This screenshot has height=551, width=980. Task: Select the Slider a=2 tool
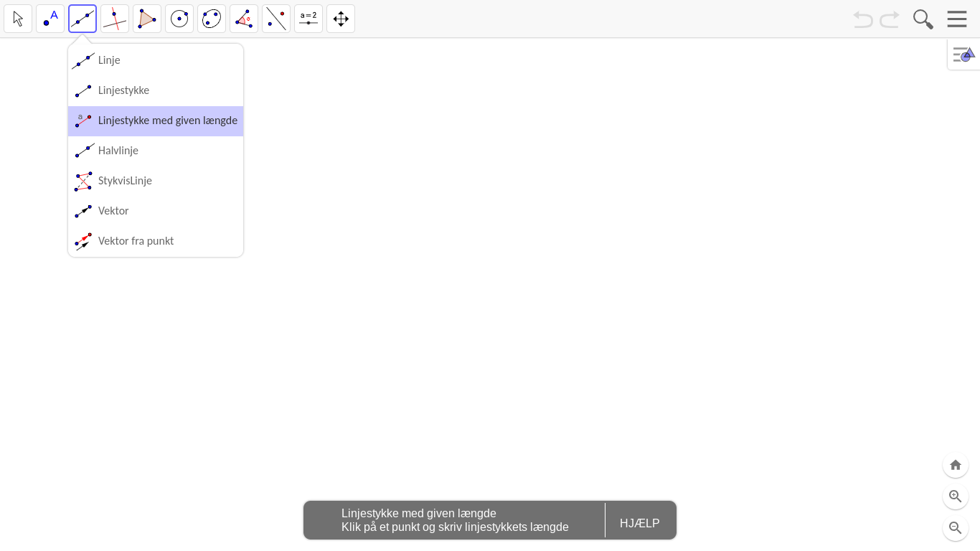point(308,19)
